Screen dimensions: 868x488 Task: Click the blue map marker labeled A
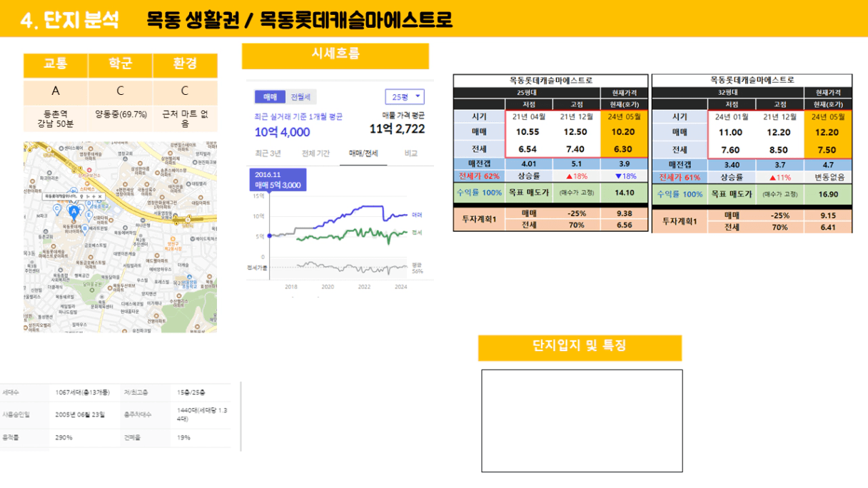[x=73, y=211]
